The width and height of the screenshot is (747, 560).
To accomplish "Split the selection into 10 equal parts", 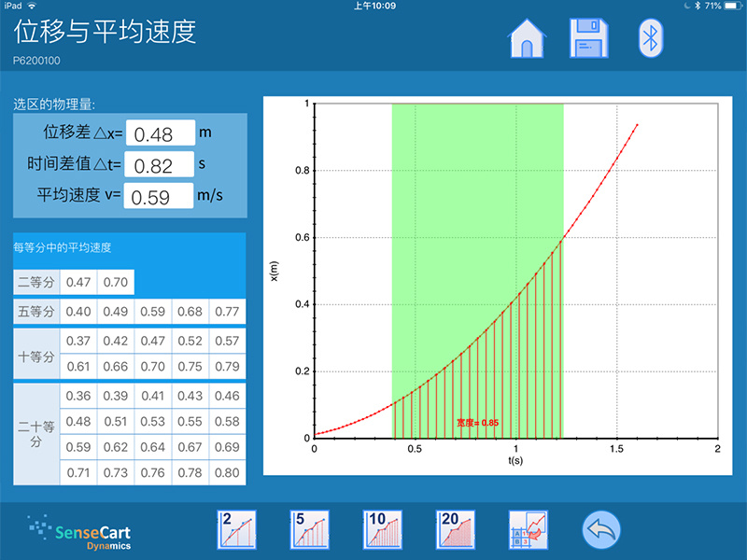I will (383, 529).
